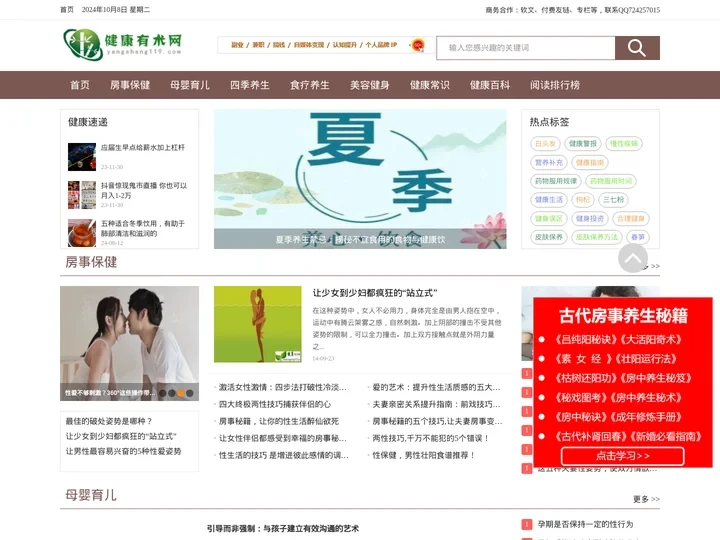Open link 最佳的破处姿势是哪种？
The image size is (720, 540).
(x=108, y=421)
